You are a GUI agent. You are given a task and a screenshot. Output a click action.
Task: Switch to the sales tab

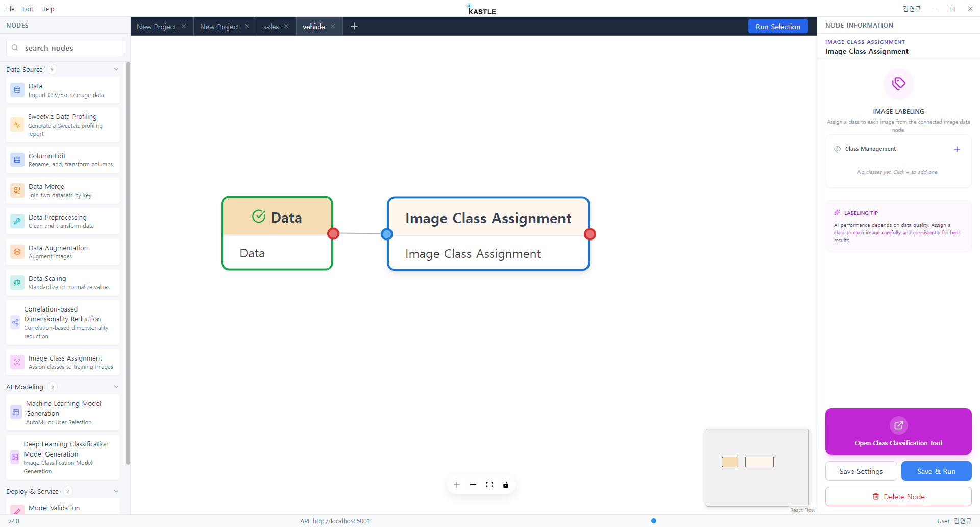pos(271,27)
